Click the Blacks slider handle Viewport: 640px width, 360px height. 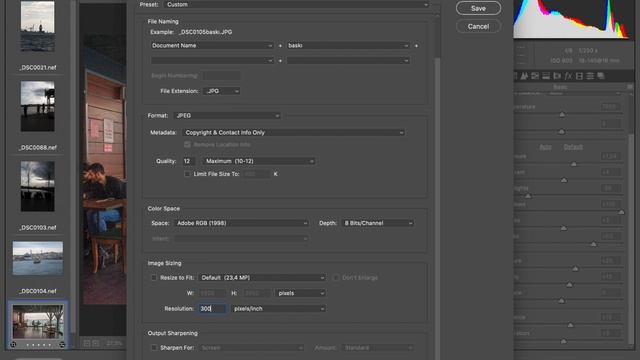[593, 244]
